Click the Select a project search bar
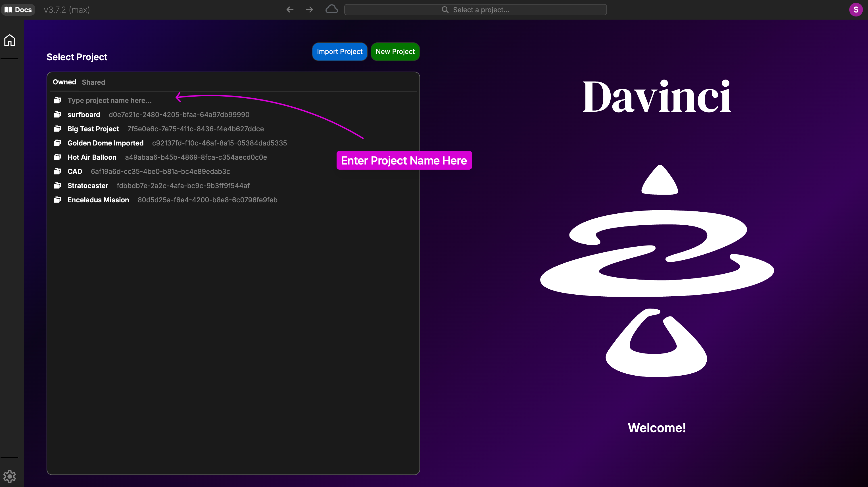The height and width of the screenshot is (487, 868). 475,10
